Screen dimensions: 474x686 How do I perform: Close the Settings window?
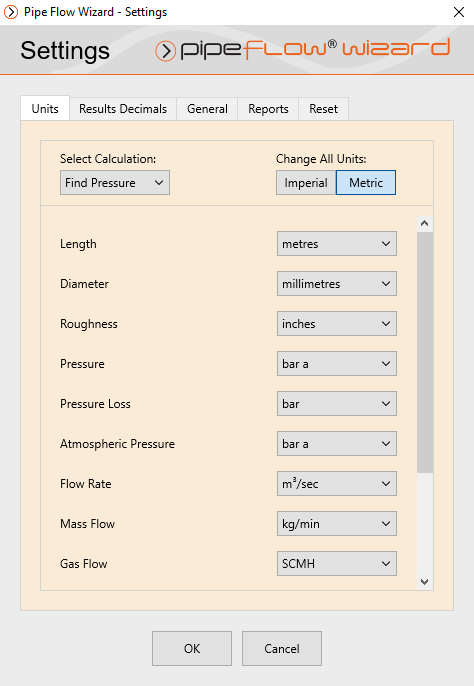tap(459, 12)
